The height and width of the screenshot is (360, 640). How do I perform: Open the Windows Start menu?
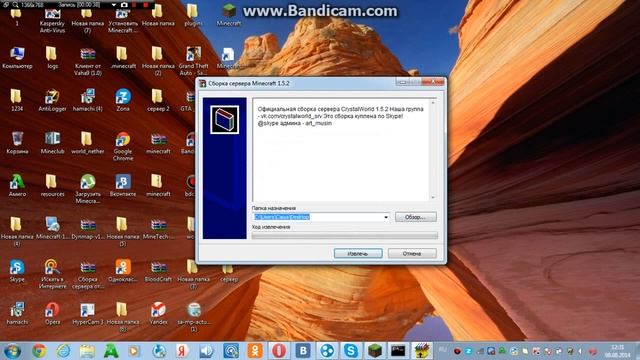click(x=12, y=351)
